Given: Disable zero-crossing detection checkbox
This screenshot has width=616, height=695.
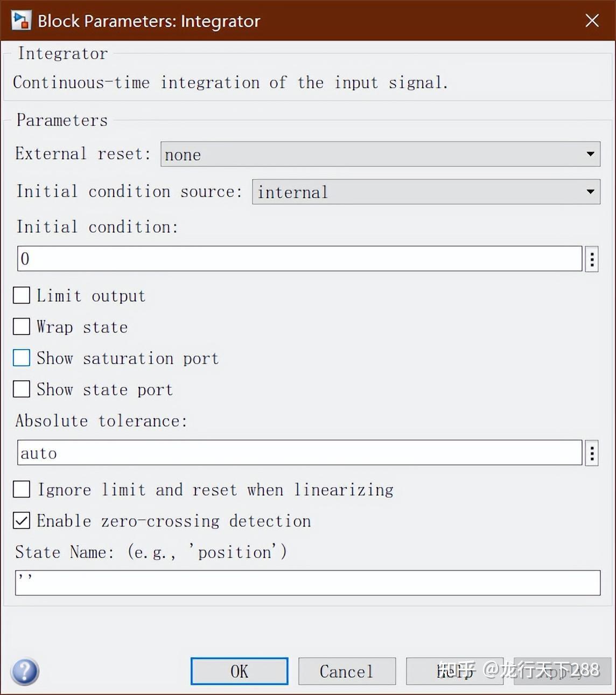Looking at the screenshot, I should click(22, 520).
